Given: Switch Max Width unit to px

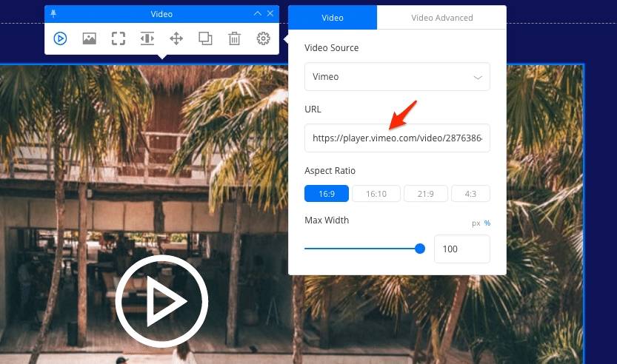Looking at the screenshot, I should coord(476,223).
